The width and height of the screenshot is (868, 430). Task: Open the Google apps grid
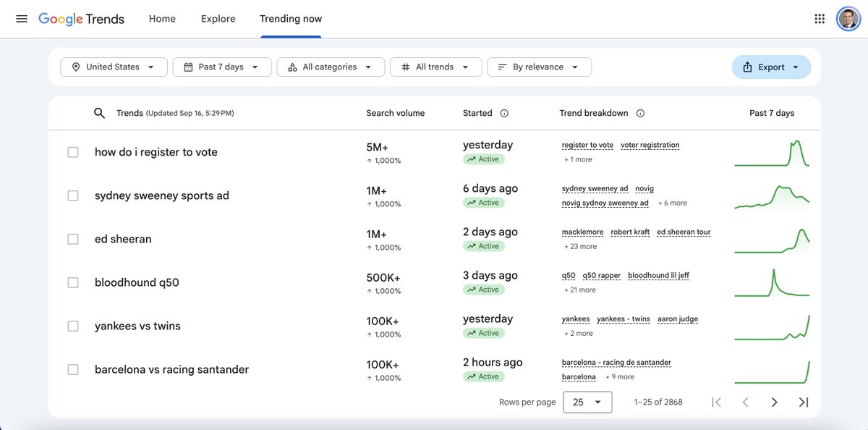pyautogui.click(x=820, y=19)
